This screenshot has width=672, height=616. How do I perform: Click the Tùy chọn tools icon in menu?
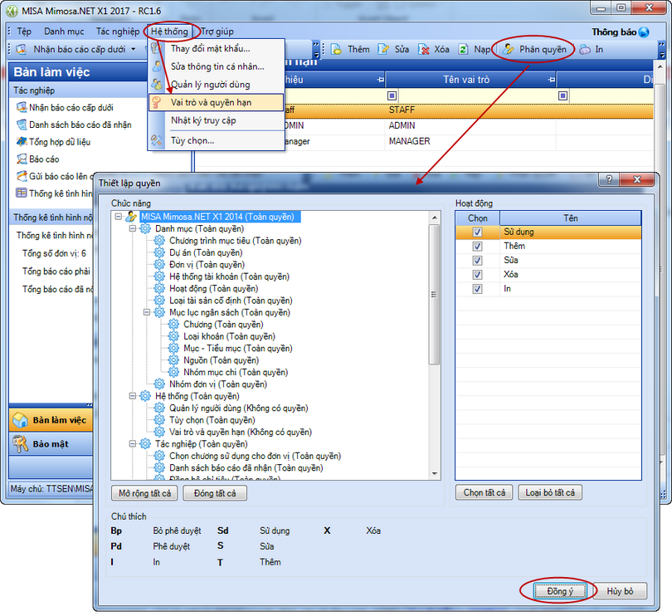(x=157, y=140)
